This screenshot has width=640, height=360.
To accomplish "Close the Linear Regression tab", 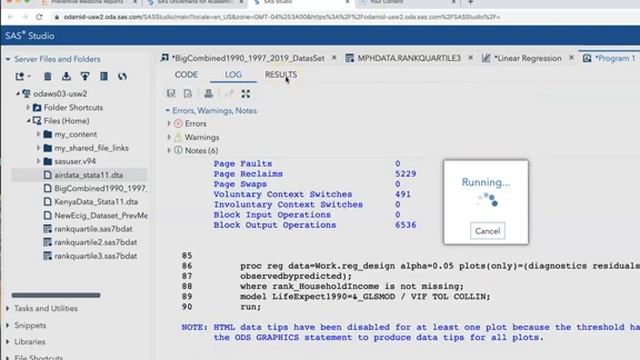I will [571, 58].
